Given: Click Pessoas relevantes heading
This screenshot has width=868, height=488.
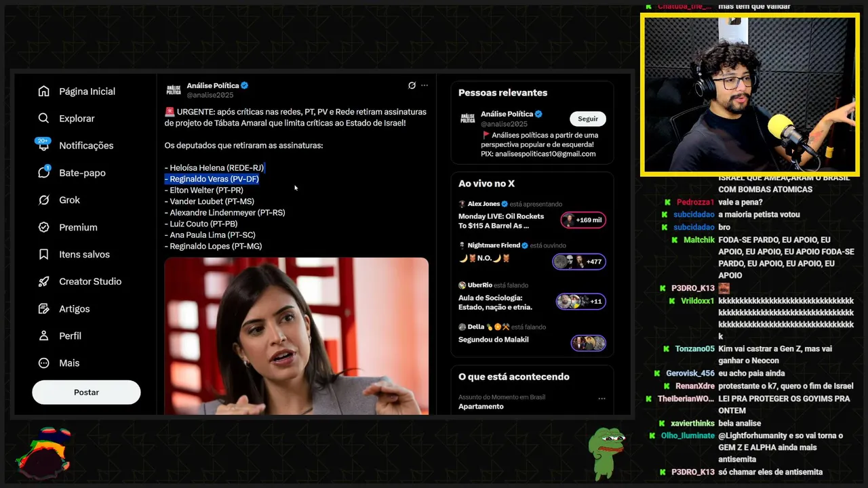Looking at the screenshot, I should tap(502, 93).
